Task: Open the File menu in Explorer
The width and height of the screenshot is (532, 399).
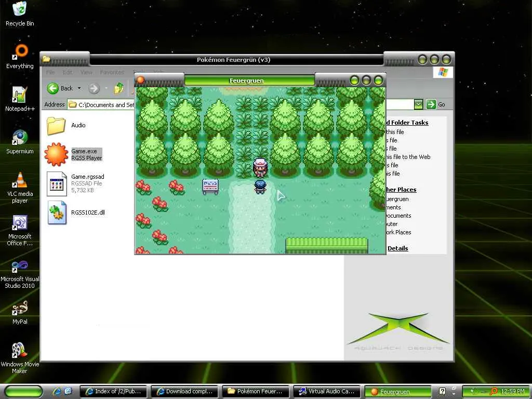Action: tap(50, 72)
